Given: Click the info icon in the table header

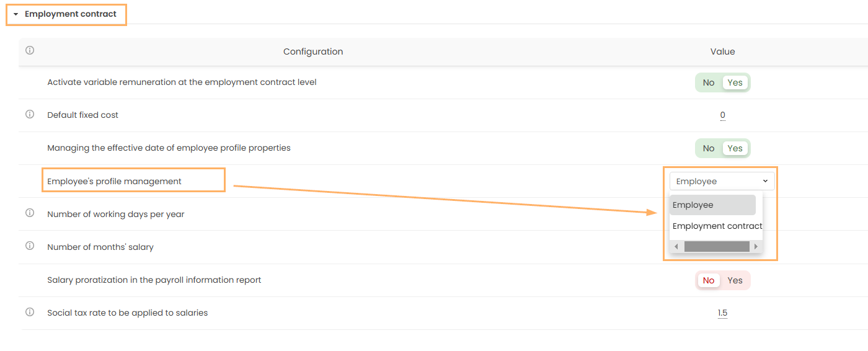Looking at the screenshot, I should tap(29, 51).
